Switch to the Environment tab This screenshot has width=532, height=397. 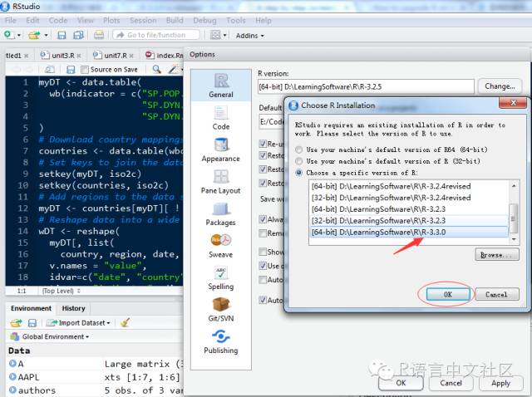31,308
